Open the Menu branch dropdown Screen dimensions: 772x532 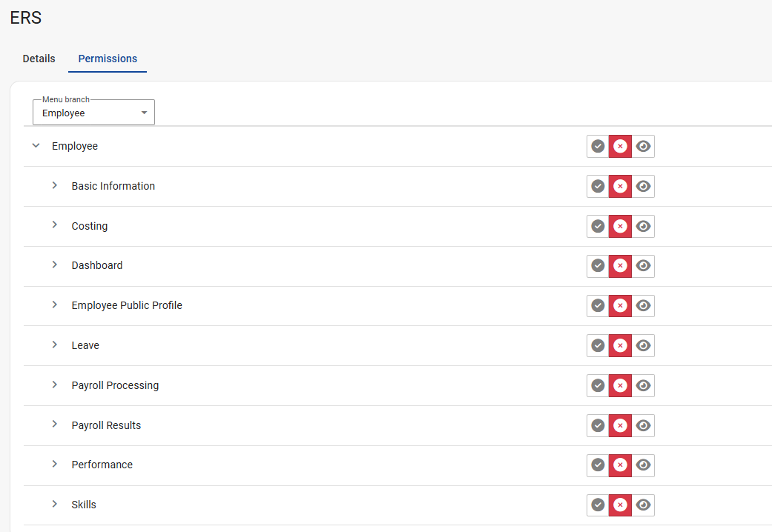click(93, 113)
